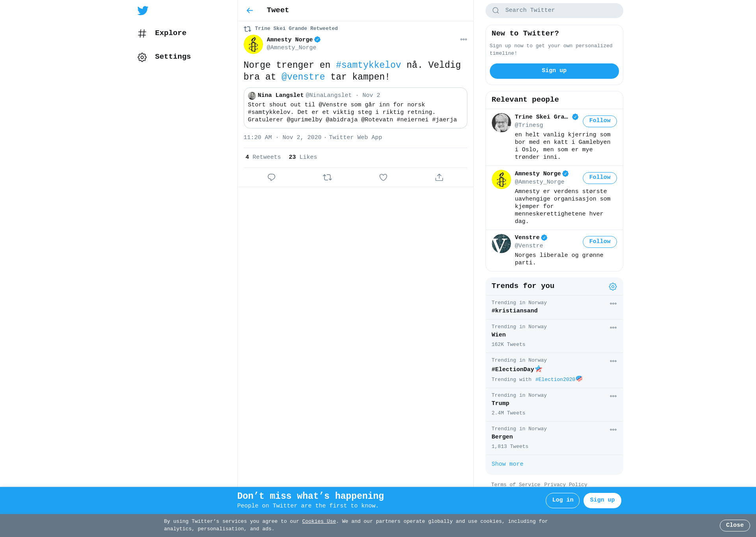Go back using the arrow icon
Viewport: 756px width, 537px height.
pos(250,11)
